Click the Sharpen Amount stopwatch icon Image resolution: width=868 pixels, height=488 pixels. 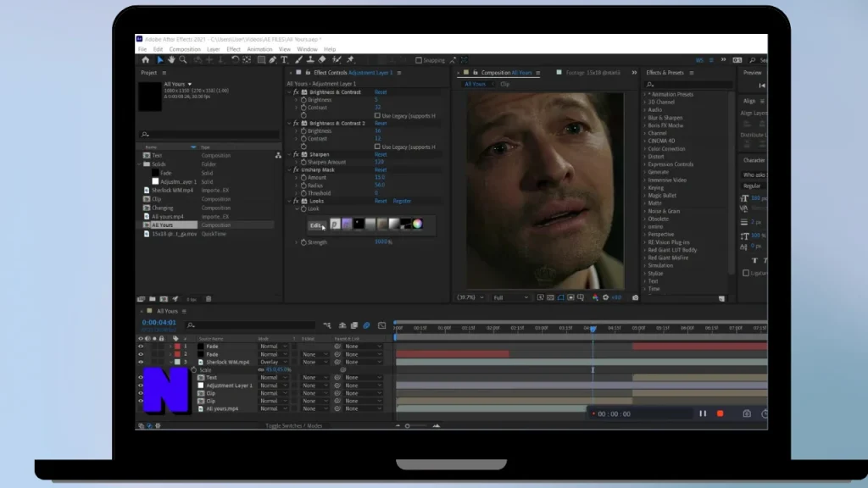[x=303, y=162]
